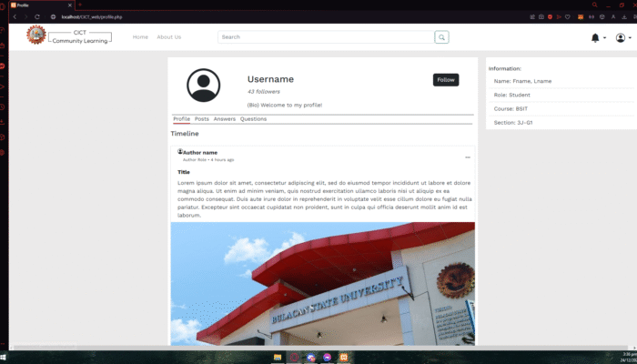This screenshot has width=637, height=364.
Task: Open the About Us link
Action: pyautogui.click(x=169, y=37)
